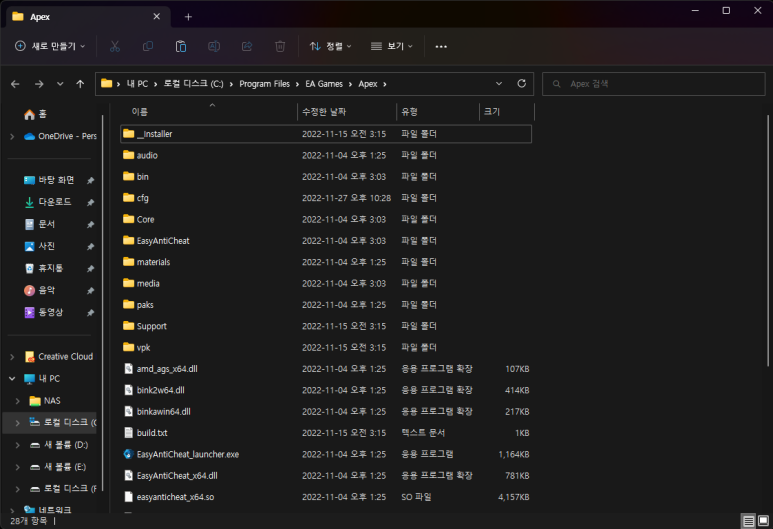Switch to details view icon in status bar

[748, 521]
